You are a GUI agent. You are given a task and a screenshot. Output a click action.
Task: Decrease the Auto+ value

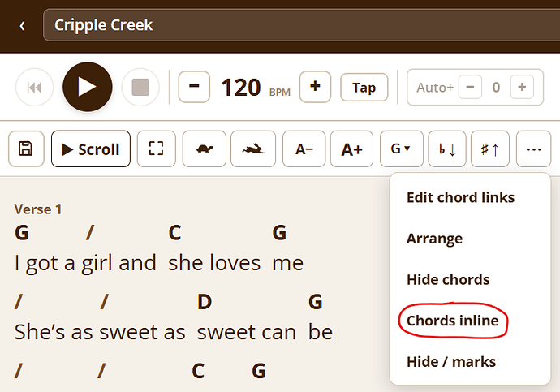[x=470, y=87]
